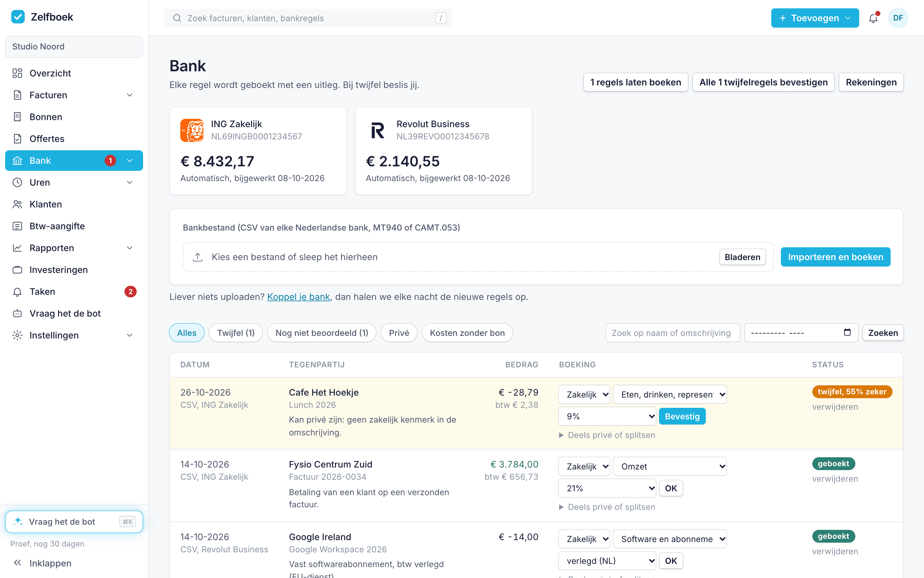Open Overzicht via its grid icon
The image size is (924, 578).
point(17,73)
